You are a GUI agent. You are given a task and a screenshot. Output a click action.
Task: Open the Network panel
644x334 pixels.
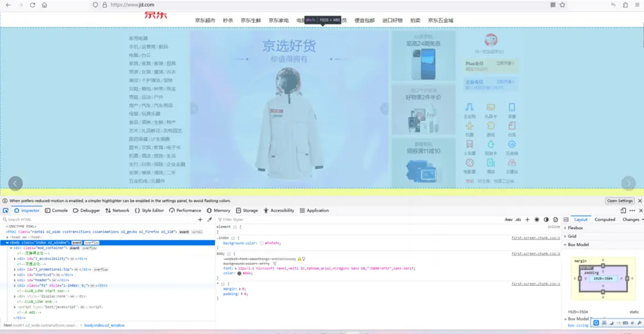[117, 210]
